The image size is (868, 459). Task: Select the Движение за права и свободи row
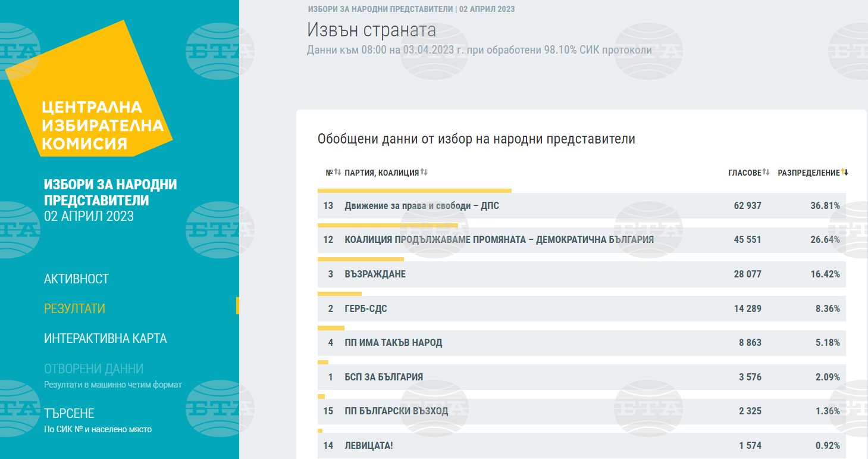pyautogui.click(x=421, y=206)
